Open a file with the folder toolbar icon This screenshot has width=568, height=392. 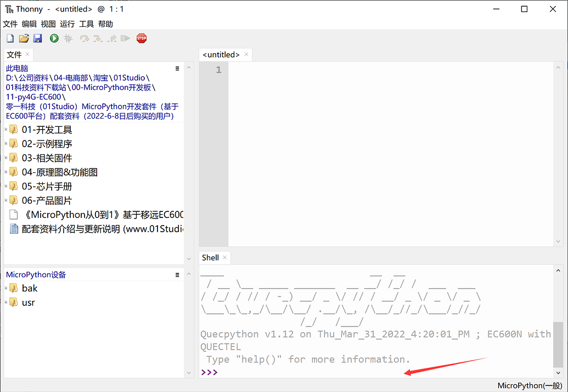[x=24, y=38]
